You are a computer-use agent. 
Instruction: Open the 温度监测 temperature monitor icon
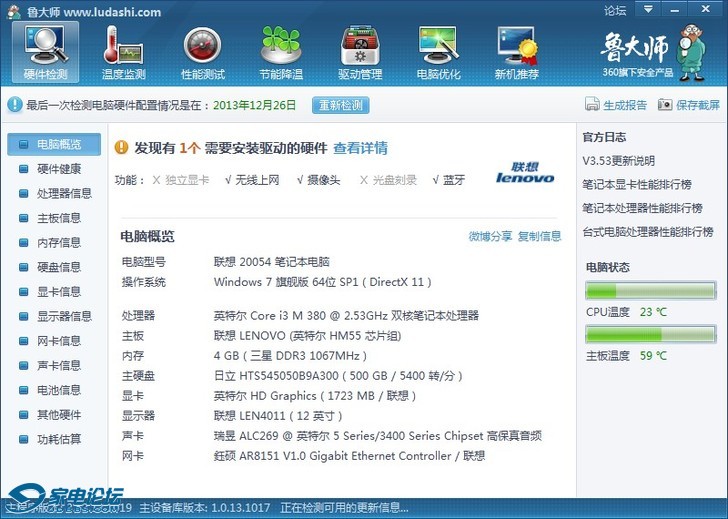(123, 52)
